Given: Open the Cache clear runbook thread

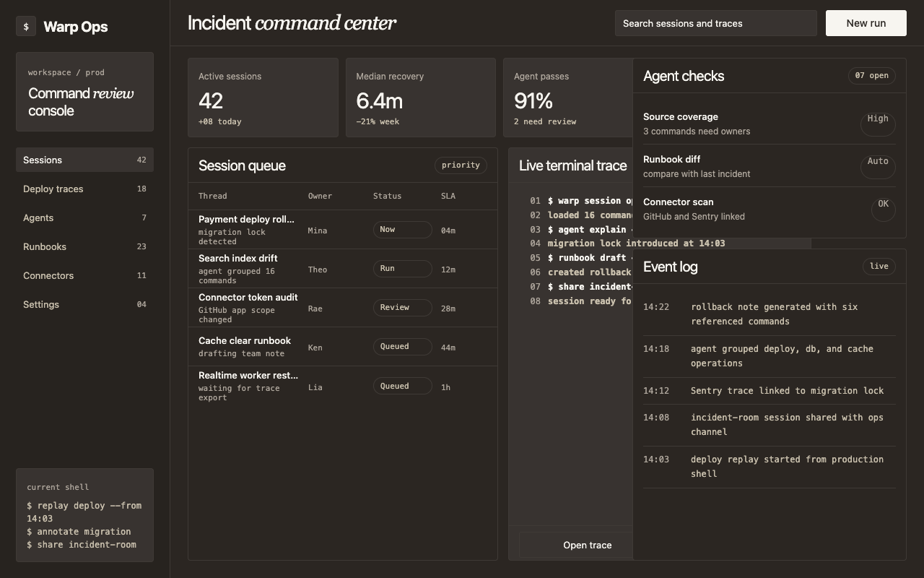Looking at the screenshot, I should (343, 347).
